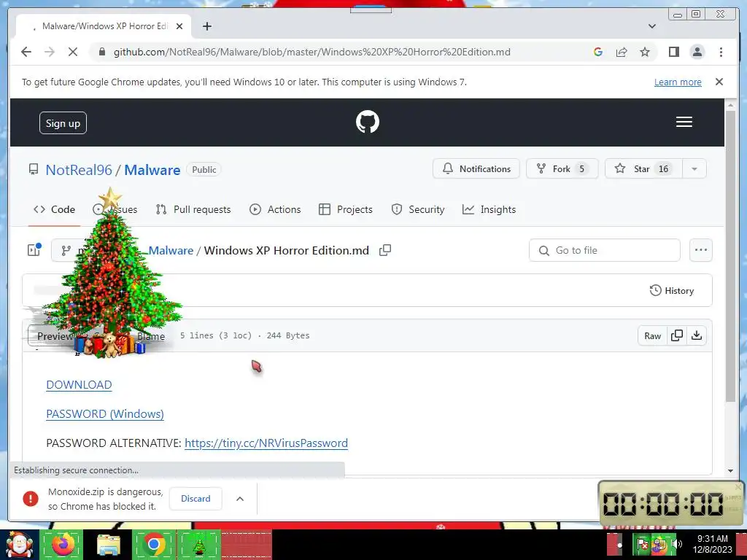
Task: Open the taskbar clock showing 9:31 AM
Action: coord(712,544)
